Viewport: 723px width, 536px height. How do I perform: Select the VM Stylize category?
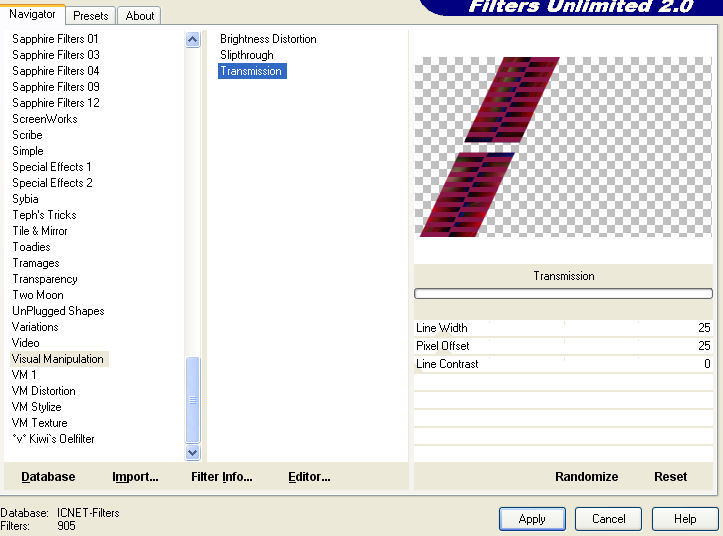[x=36, y=407]
